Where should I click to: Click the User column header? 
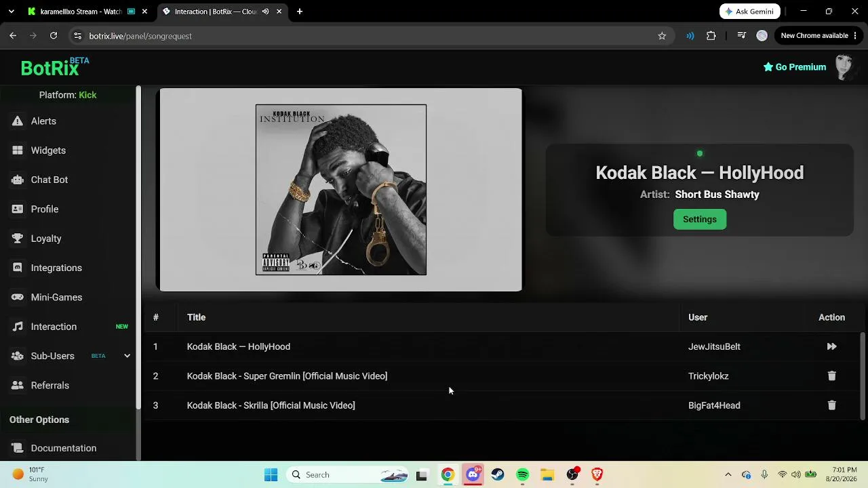coord(698,317)
